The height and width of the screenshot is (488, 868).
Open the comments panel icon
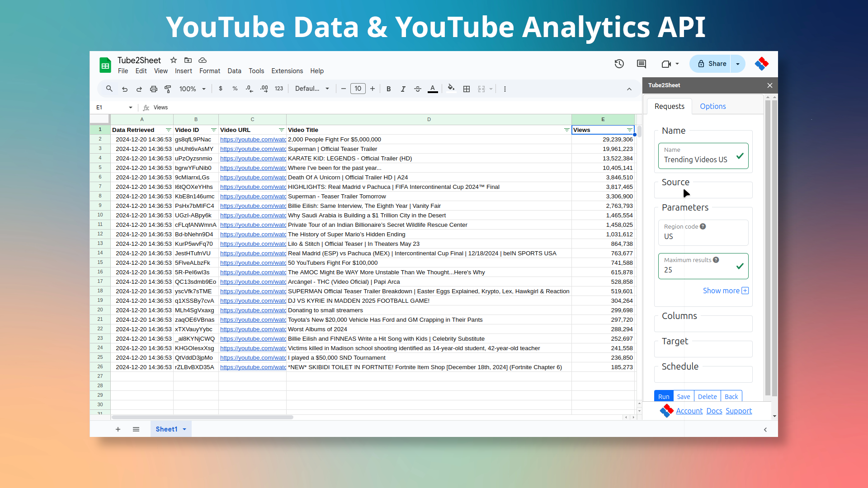click(x=642, y=64)
